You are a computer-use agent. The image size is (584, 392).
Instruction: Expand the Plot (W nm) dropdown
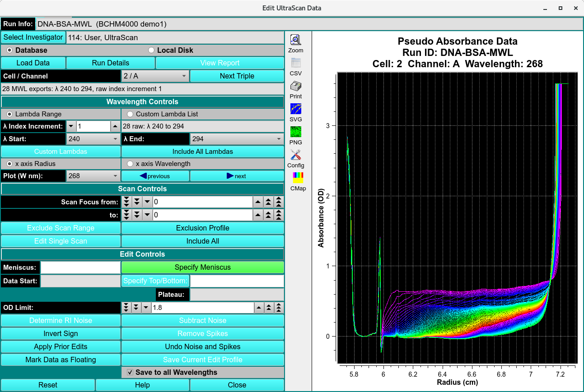[93, 176]
